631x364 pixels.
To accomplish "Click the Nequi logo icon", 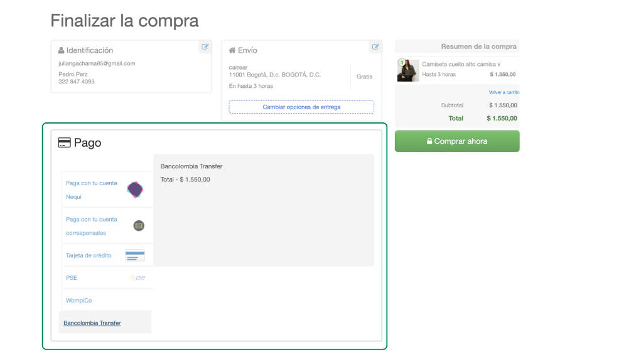I will [135, 190].
